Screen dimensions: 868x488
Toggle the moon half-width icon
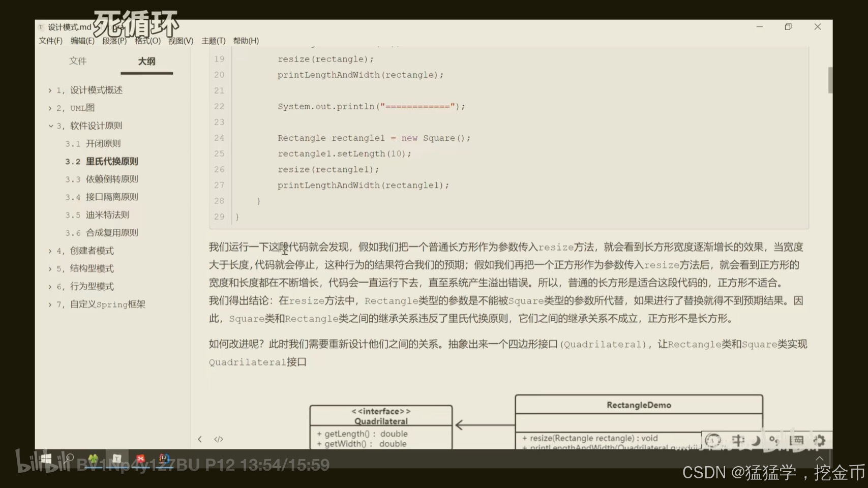(x=756, y=440)
